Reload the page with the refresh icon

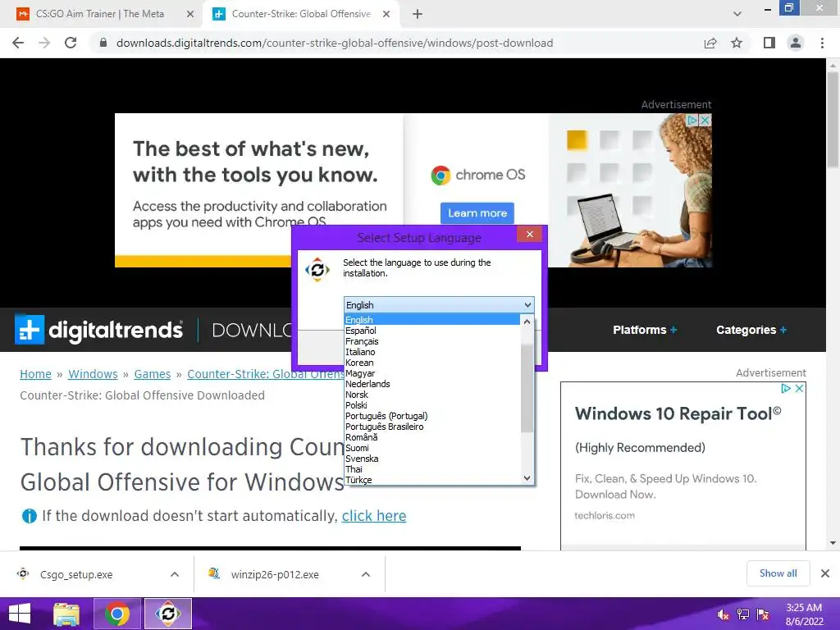coord(71,43)
